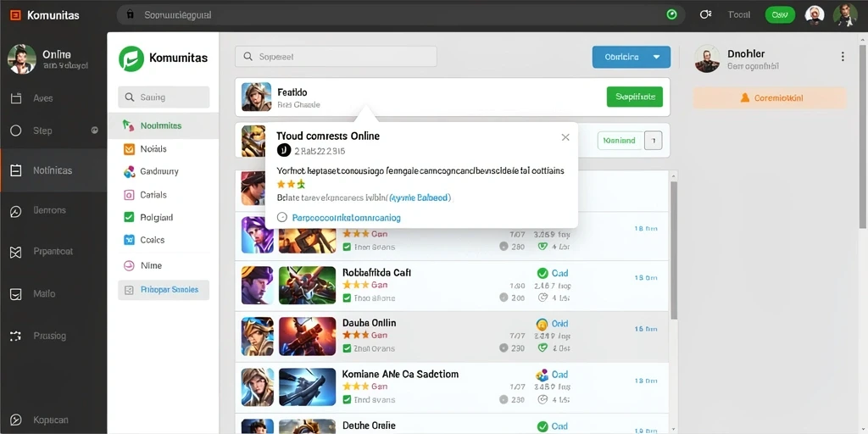
Task: Toggle green checkbox under Robbafritda Cafl entry
Action: [x=347, y=298]
